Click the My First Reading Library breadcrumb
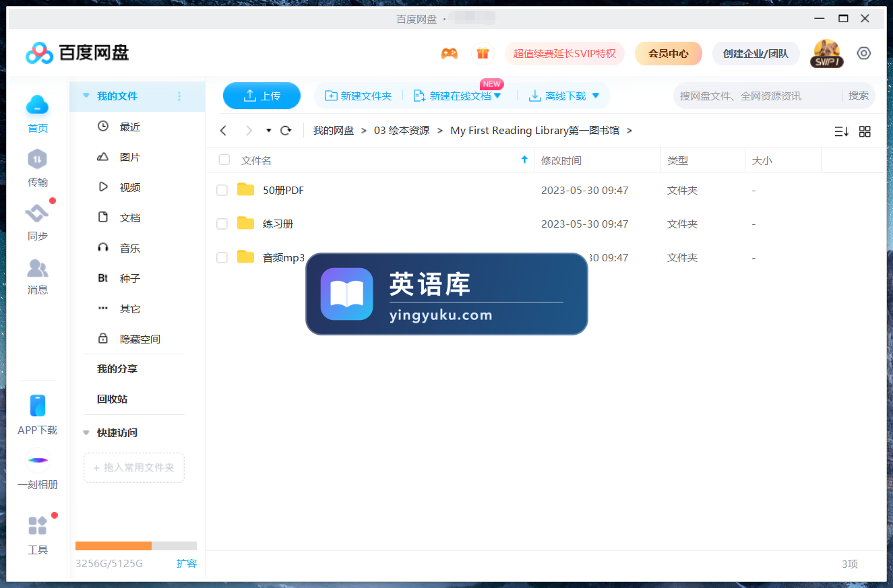Screen dimensions: 893x588 [534, 131]
